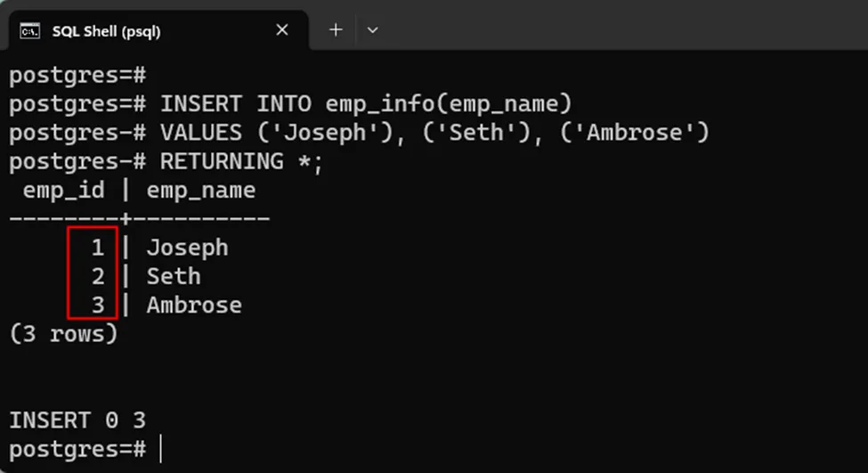Click the VALUES clause line
This screenshot has height=473, width=868.
click(x=434, y=134)
